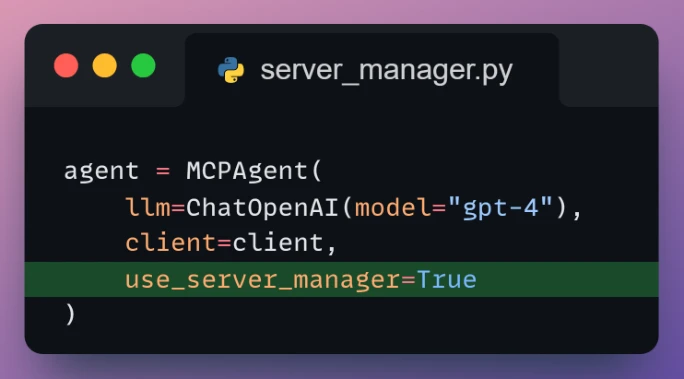Click the client keyword argument name
The image size is (684, 379).
click(171, 243)
